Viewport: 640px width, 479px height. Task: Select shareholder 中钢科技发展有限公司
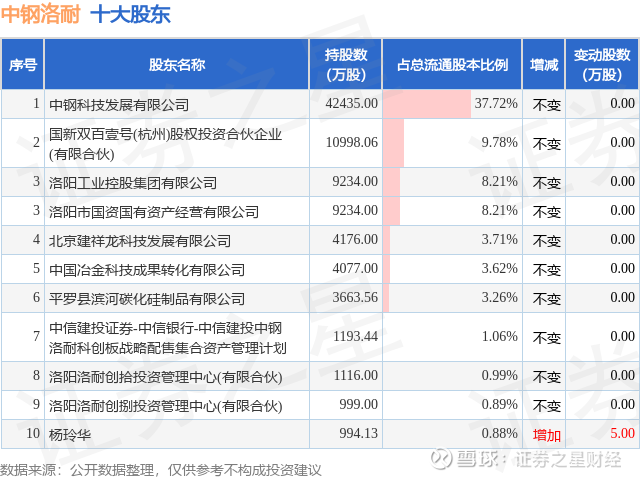point(119,105)
